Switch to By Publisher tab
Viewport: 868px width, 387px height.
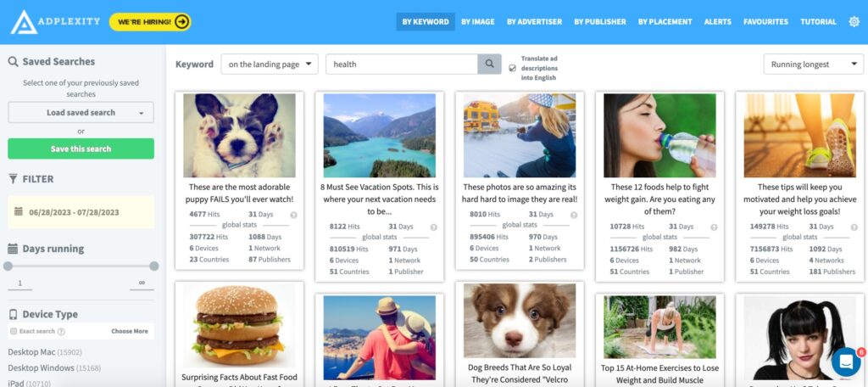coord(600,21)
